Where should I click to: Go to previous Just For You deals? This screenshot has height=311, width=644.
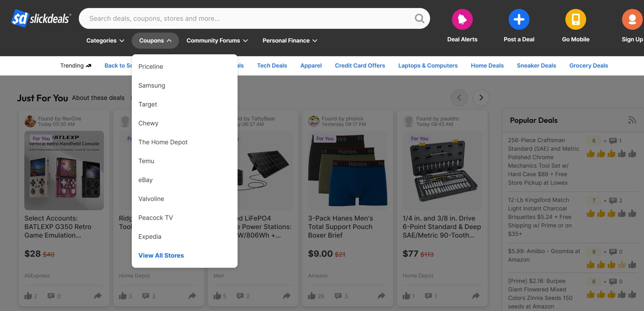click(x=459, y=98)
